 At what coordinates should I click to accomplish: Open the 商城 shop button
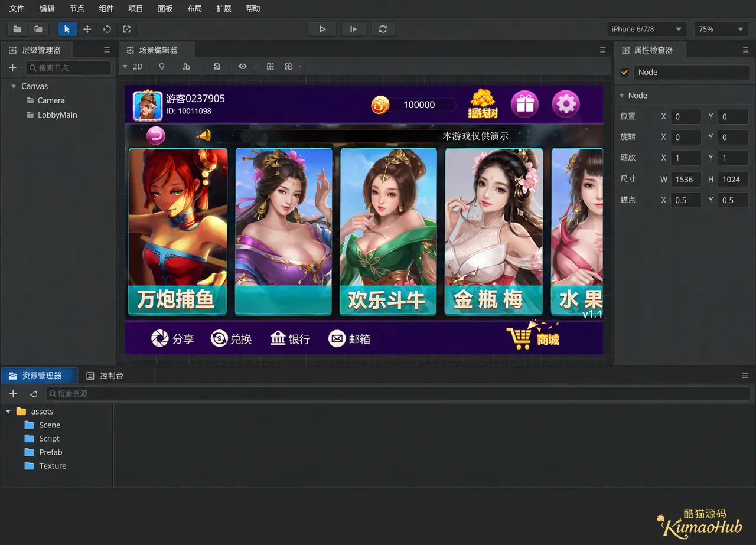click(x=533, y=335)
